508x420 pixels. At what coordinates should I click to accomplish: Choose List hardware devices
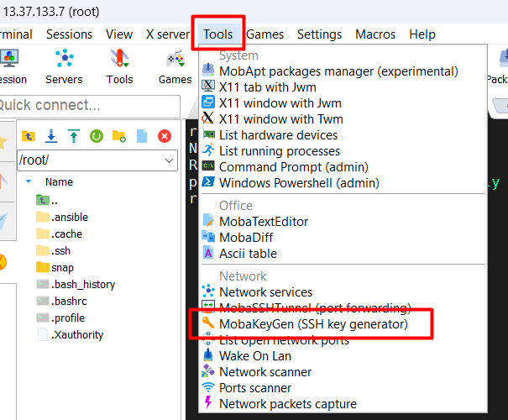pyautogui.click(x=343, y=134)
